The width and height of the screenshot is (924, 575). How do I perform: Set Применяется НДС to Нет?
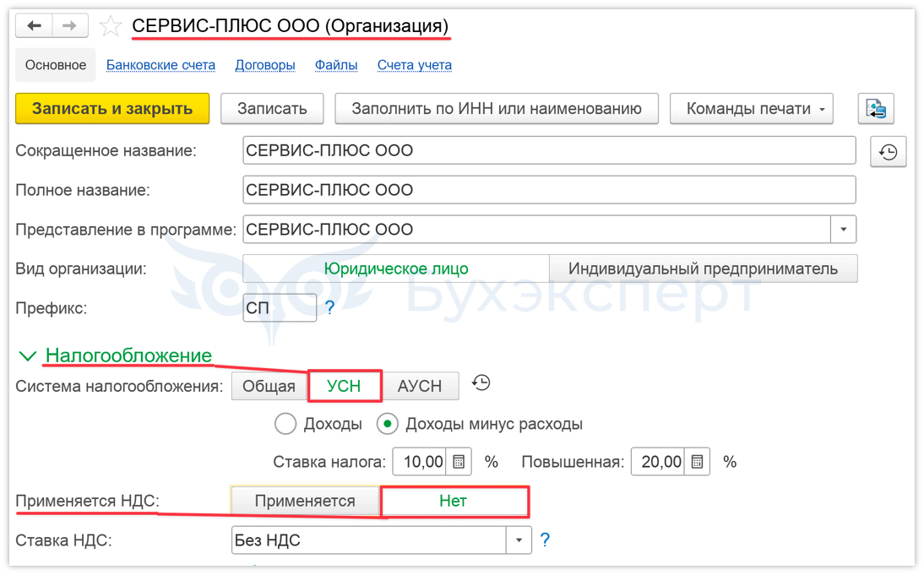click(454, 501)
